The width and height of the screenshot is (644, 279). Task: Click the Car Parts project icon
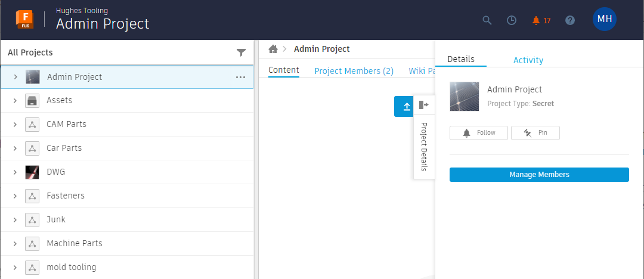(x=32, y=148)
